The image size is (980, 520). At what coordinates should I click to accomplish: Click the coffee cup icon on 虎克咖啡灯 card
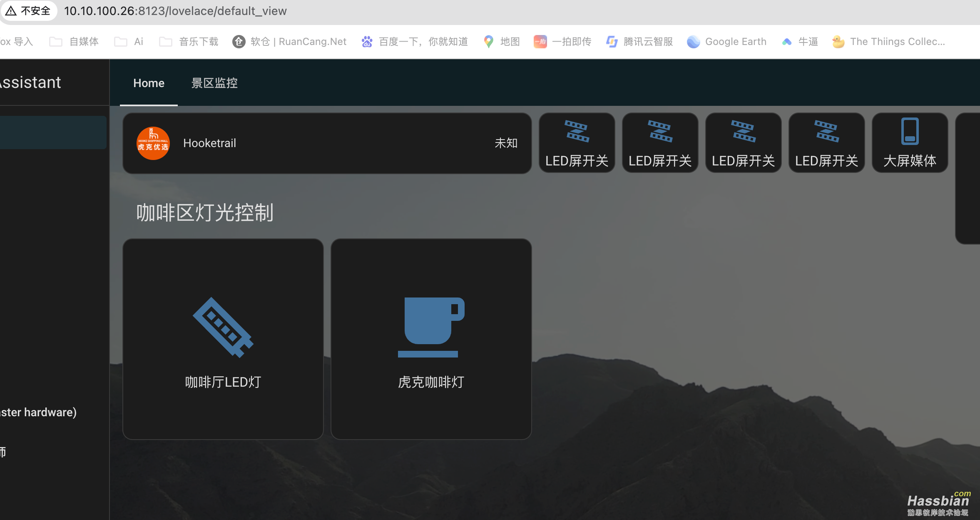(431, 326)
